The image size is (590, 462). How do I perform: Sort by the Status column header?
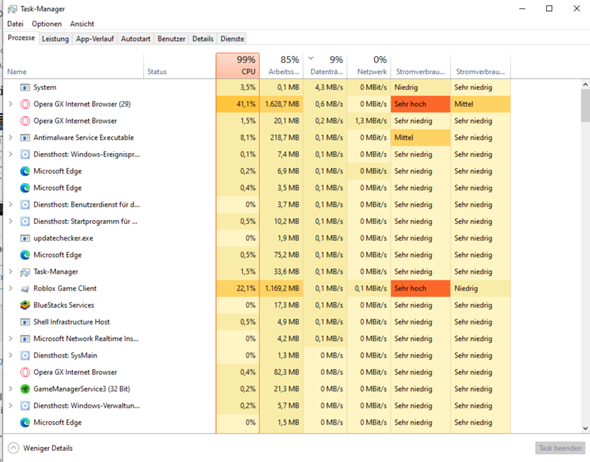[x=179, y=66]
